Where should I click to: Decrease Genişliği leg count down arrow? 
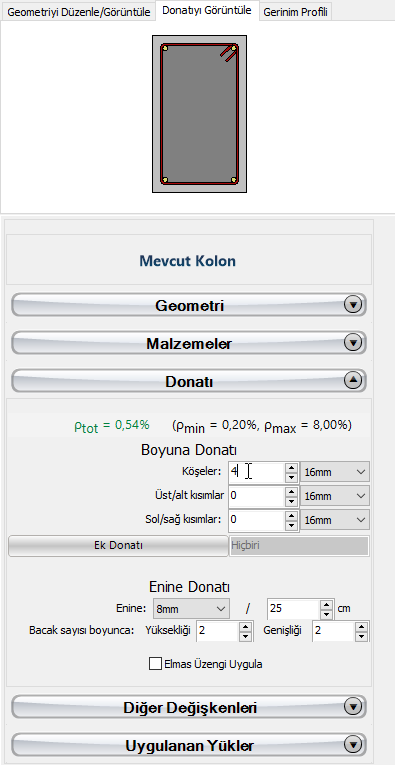361,636
